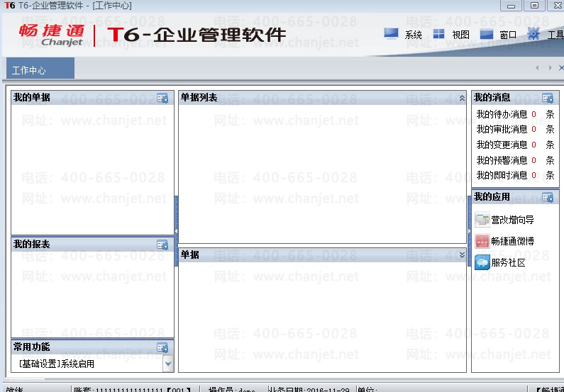
Task: Click the 我的单据 panel header
Action: click(x=92, y=98)
